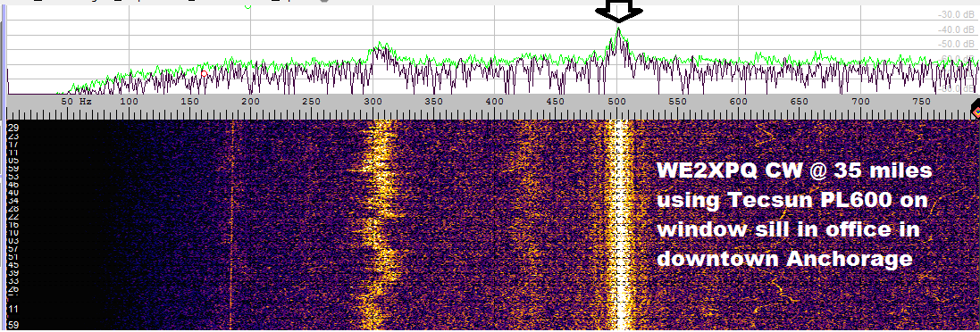Click the time label 29 on waterfall
Viewport: 980px width, 332px height.
coord(13,128)
